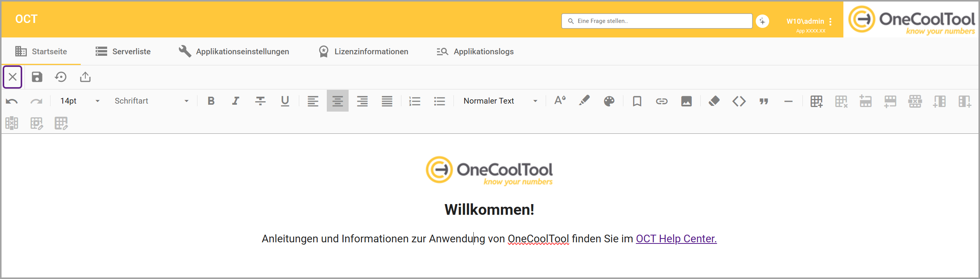Screen dimensions: 980x279
Task: Add a blockquote with the quote icon
Action: (x=764, y=101)
